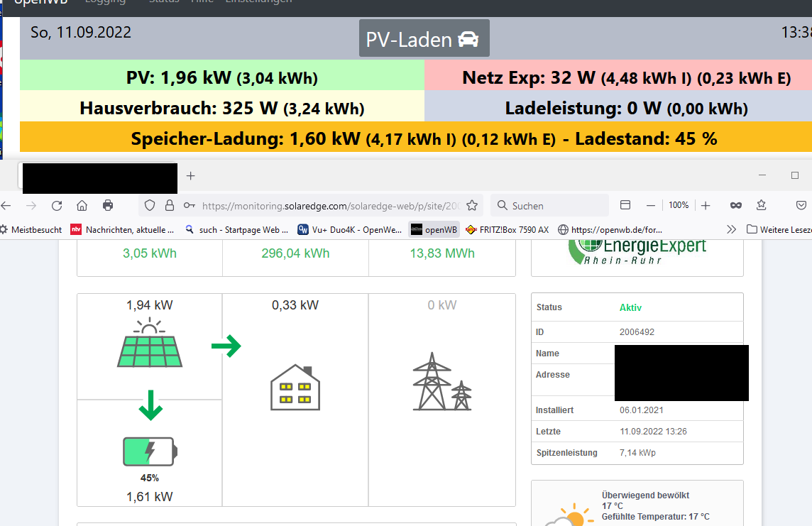812x526 pixels.
Task: Click the battery icon showing 45%
Action: click(x=150, y=451)
